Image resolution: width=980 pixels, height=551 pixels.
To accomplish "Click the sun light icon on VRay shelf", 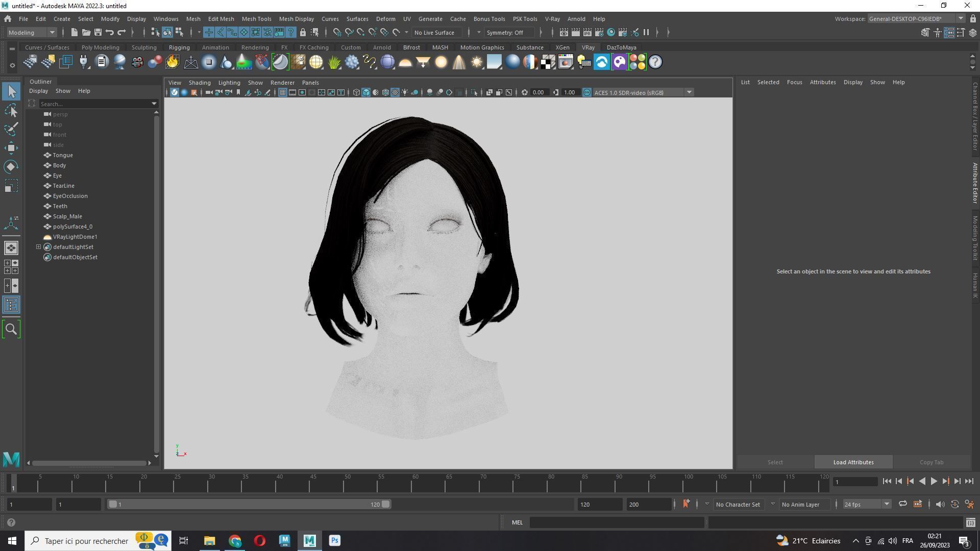I will pos(476,62).
